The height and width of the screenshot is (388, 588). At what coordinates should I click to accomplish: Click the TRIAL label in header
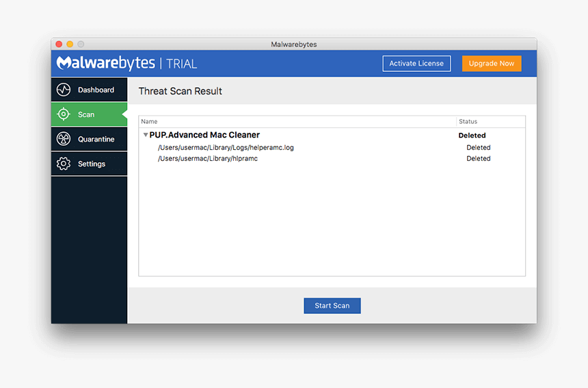pyautogui.click(x=181, y=64)
